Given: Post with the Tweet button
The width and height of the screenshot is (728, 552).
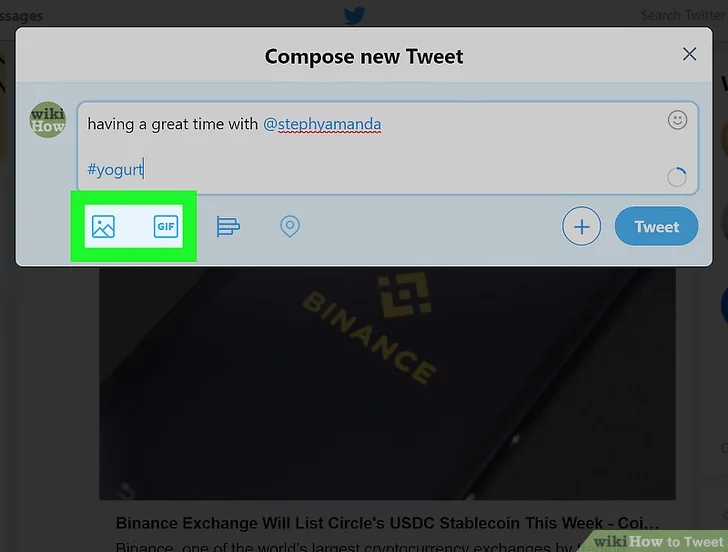Looking at the screenshot, I should coord(656,226).
